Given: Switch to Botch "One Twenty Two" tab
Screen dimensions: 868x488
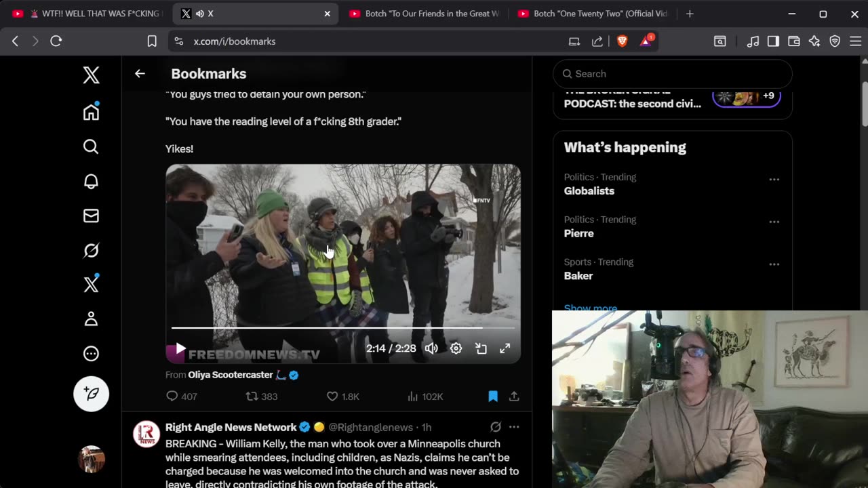Looking at the screenshot, I should (592, 14).
